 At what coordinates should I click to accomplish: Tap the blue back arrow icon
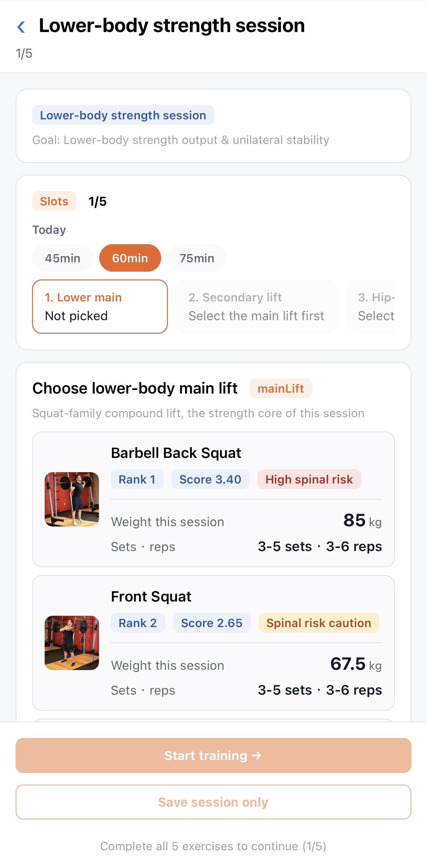(x=21, y=27)
